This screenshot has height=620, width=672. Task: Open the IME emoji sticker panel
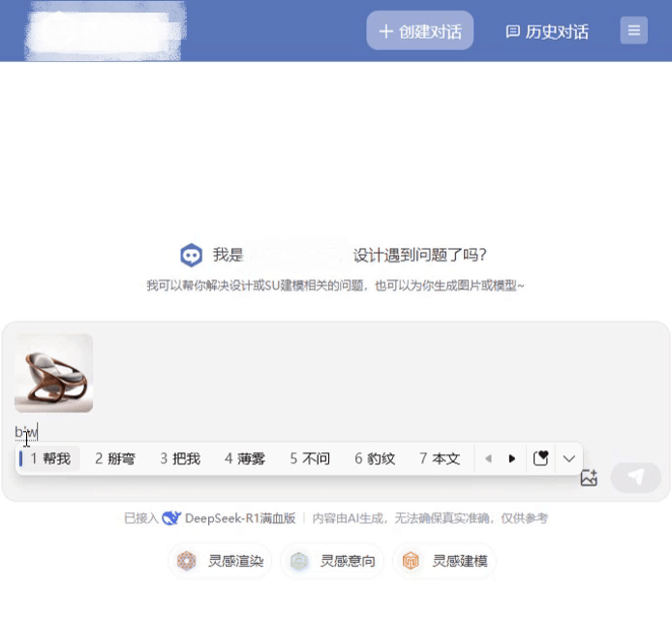pyautogui.click(x=540, y=458)
